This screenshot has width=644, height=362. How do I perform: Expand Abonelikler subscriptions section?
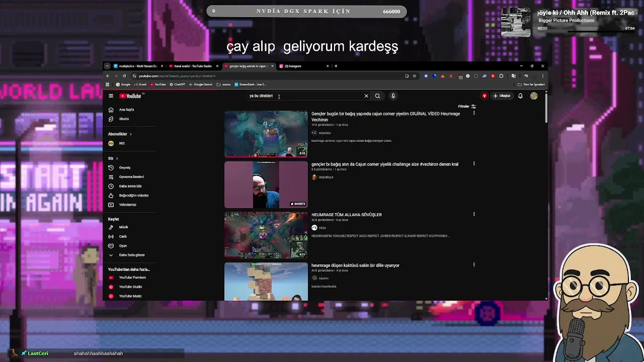(x=120, y=134)
